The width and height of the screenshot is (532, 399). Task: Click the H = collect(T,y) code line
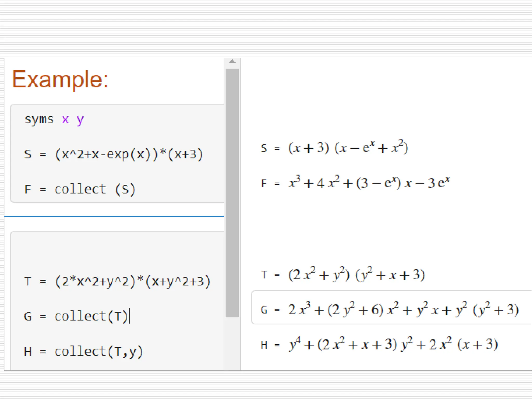point(83,351)
